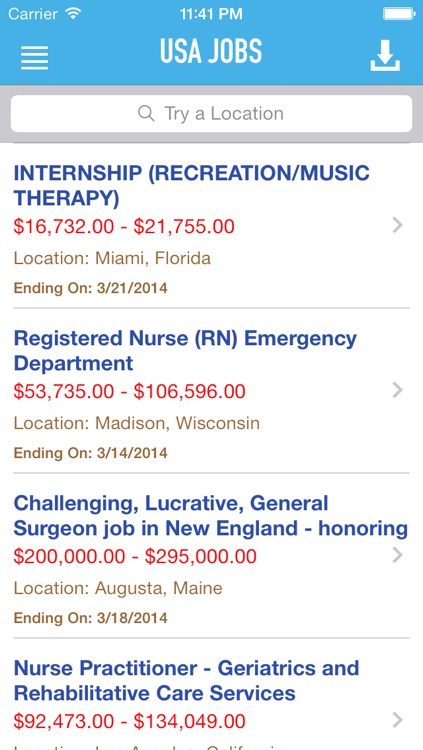Click salary $16,732.00 - $21,755.00
The image size is (423, 750).
pos(124,227)
